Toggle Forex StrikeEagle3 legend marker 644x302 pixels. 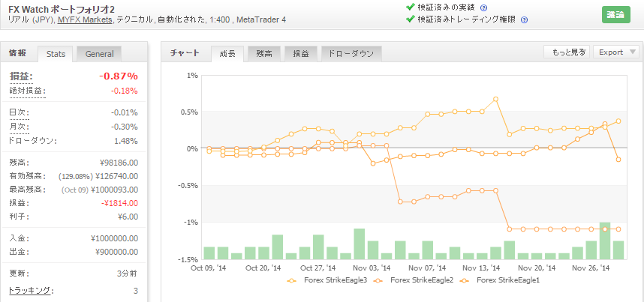[293, 280]
